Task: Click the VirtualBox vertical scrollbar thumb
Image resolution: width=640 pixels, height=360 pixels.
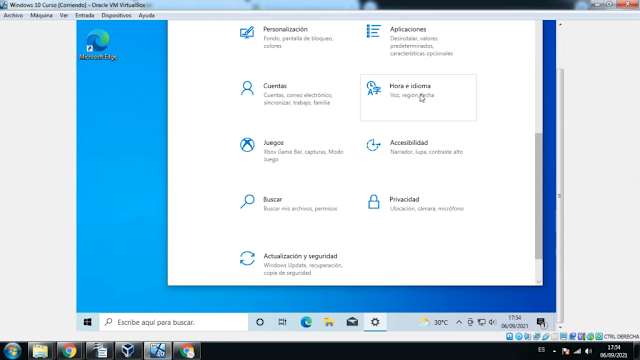Action: tap(560, 196)
